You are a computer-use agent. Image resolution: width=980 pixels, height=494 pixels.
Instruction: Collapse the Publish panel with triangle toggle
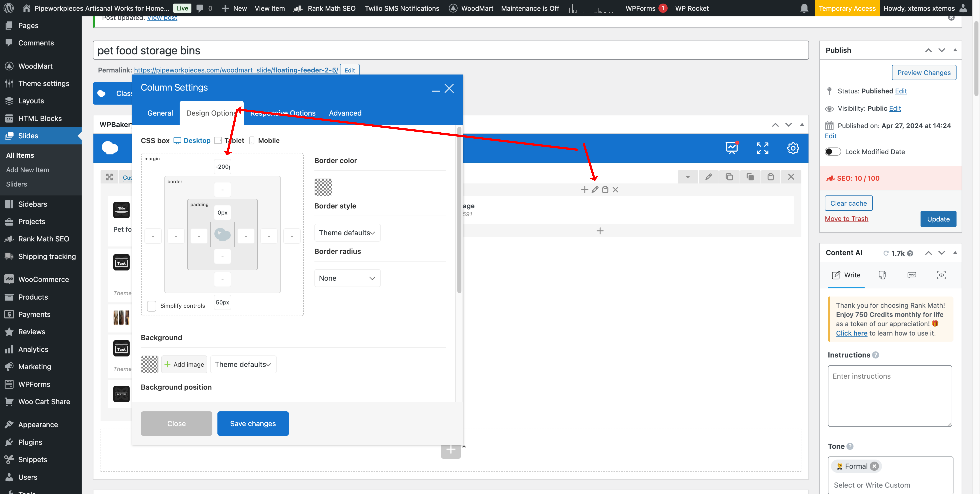click(x=955, y=50)
